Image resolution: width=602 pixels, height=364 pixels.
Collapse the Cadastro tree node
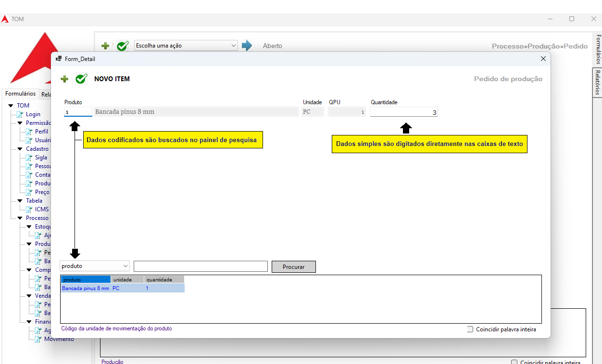(20, 149)
